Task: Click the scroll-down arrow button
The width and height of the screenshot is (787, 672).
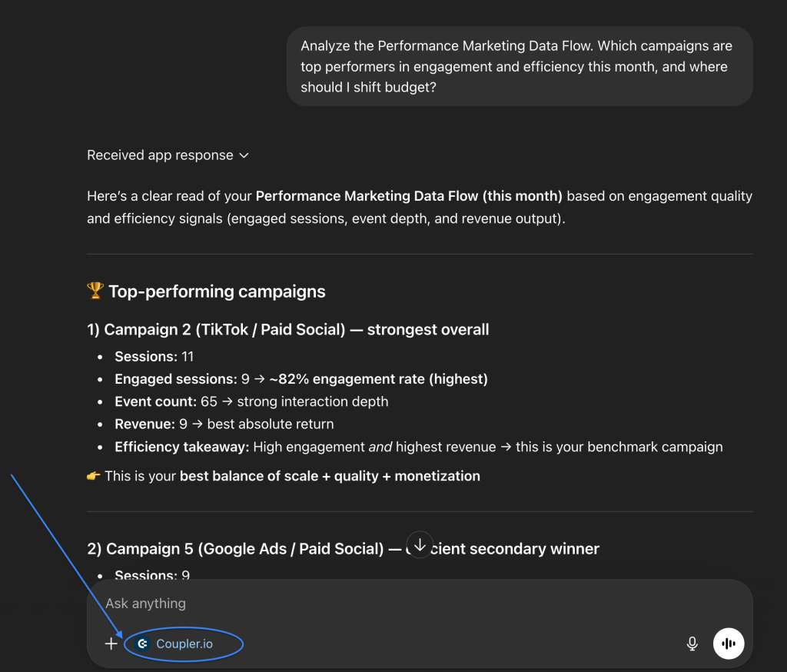Action: tap(420, 544)
